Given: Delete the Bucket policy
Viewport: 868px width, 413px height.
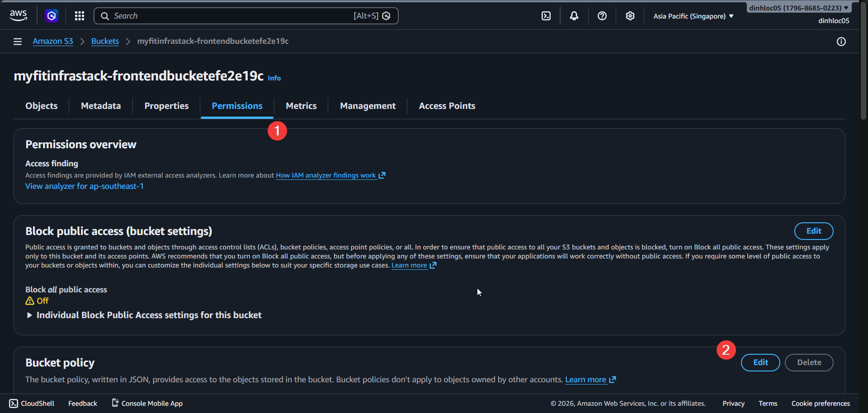Looking at the screenshot, I should click(x=809, y=362).
